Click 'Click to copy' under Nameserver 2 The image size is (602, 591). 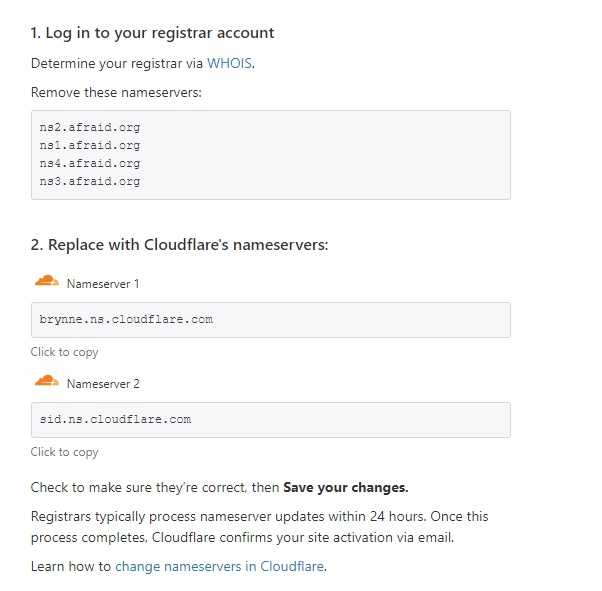(64, 452)
